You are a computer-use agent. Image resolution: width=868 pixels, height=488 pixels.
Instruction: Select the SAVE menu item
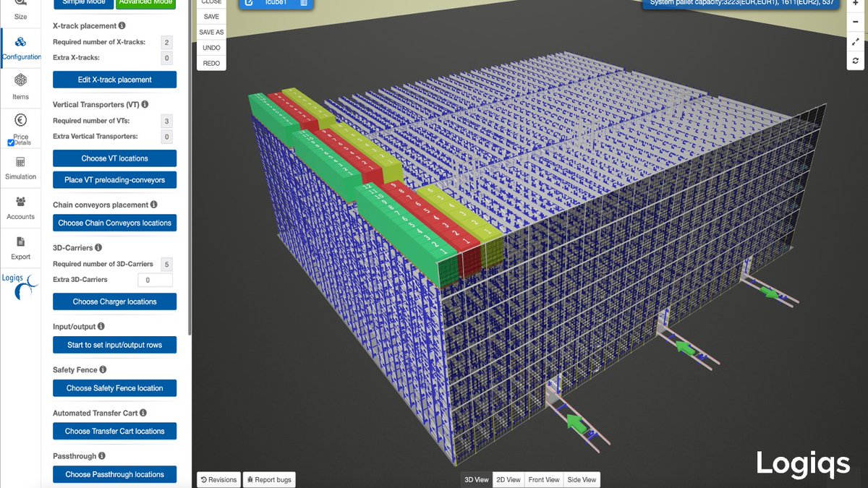211,17
